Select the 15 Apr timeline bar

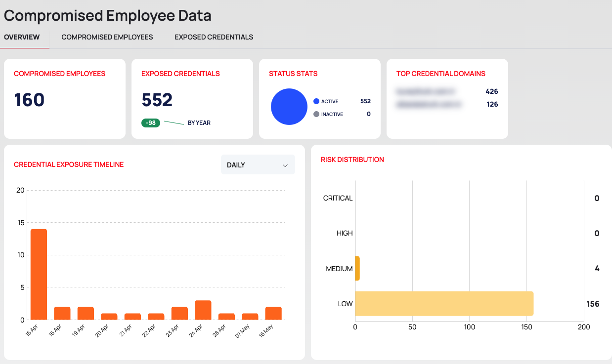pyautogui.click(x=39, y=274)
